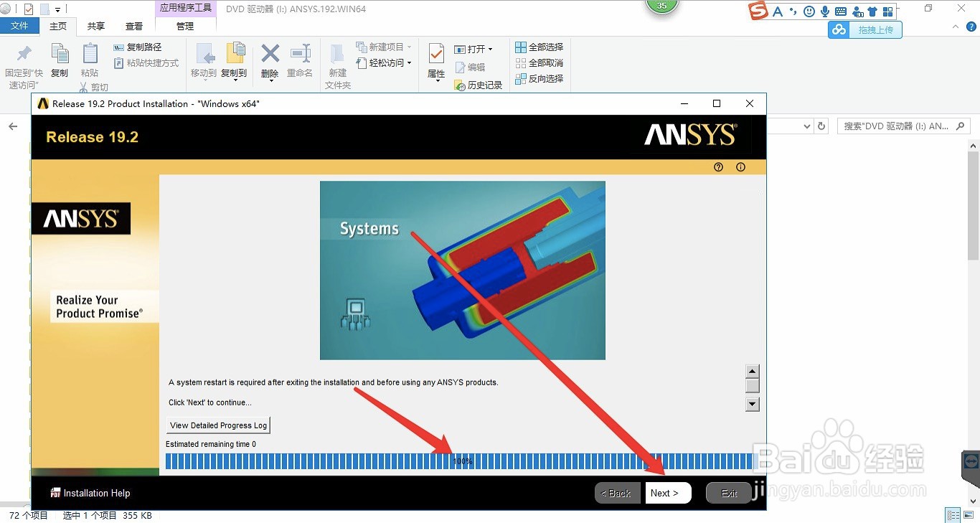Image resolution: width=980 pixels, height=523 pixels.
Task: Collapse the ribbon with chevron arrow
Action: [x=955, y=27]
